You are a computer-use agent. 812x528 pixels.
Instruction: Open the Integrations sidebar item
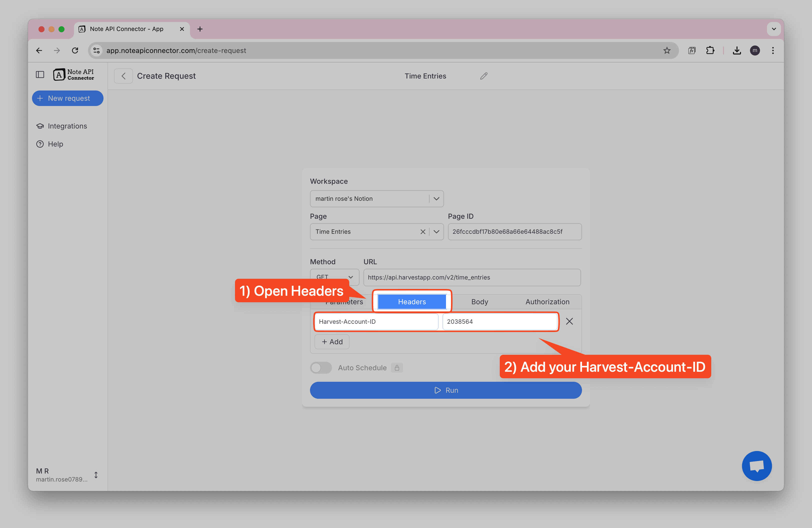[67, 126]
